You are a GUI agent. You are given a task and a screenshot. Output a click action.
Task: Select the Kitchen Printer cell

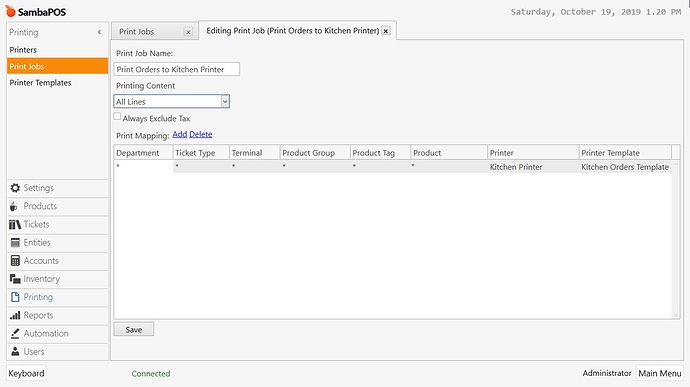(x=533, y=167)
